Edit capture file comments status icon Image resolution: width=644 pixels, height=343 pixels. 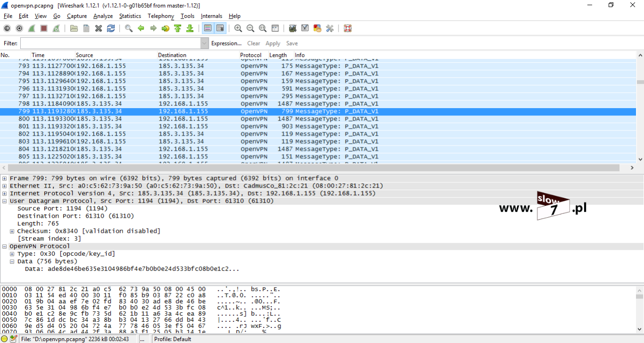13,339
